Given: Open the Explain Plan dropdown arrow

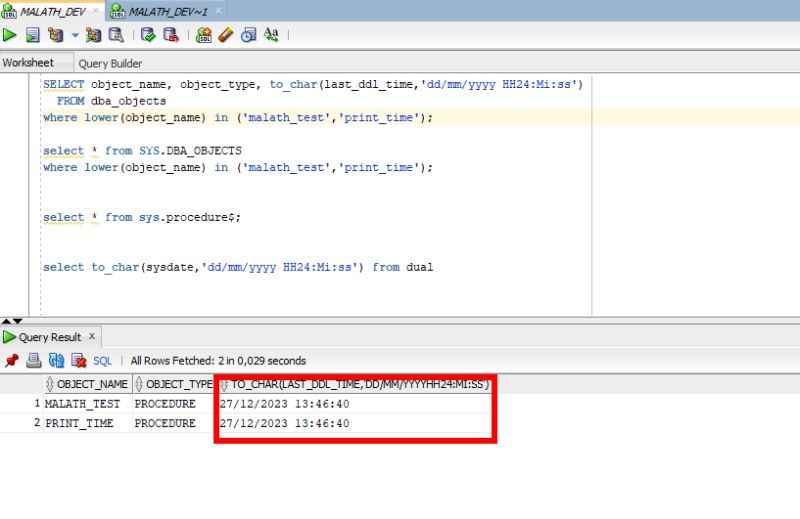Looking at the screenshot, I should 75,35.
